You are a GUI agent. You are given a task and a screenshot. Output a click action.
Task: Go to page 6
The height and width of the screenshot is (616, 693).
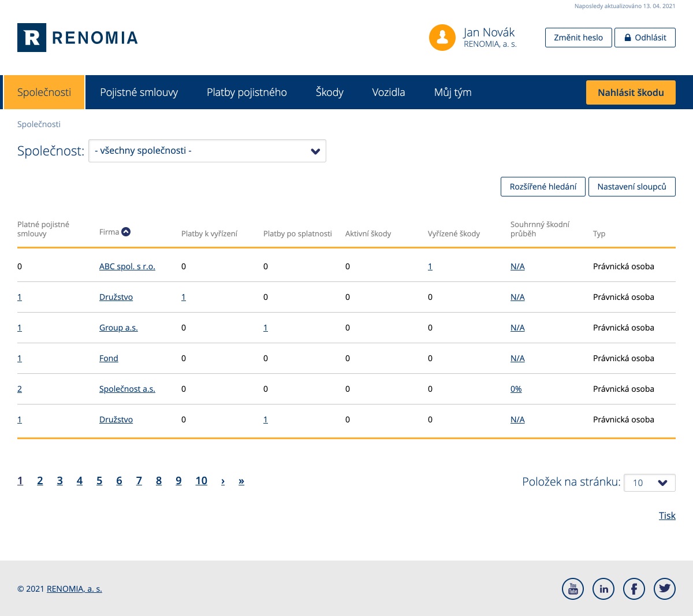(119, 481)
